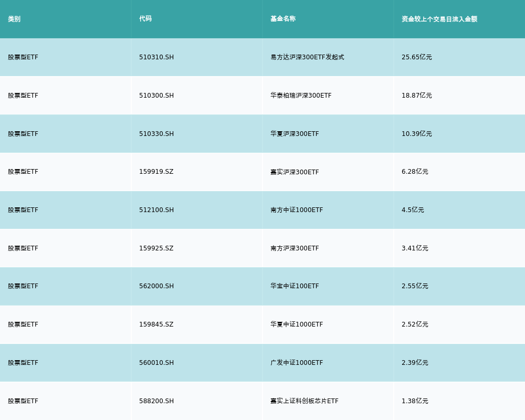Click 股票型ETF in the 159845.SZ row

point(23,324)
